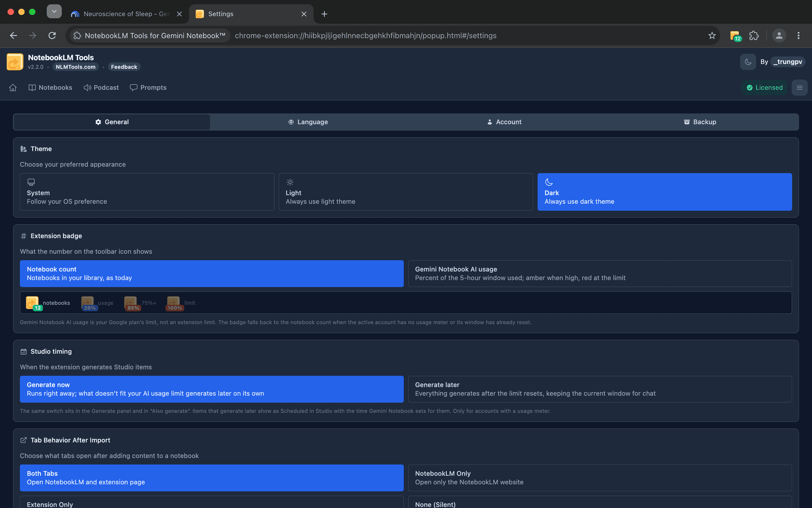Switch to the General settings tab
Viewport: 812px width, 508px height.
112,122
